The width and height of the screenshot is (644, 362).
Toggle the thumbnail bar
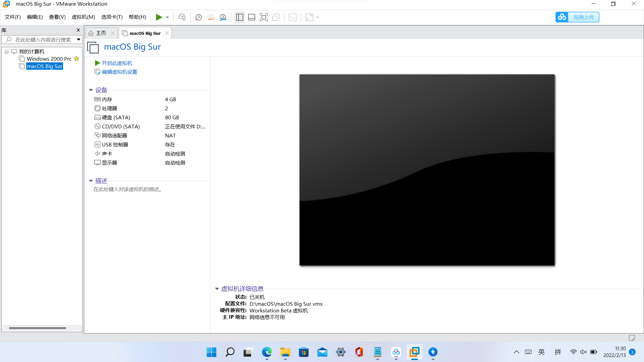[252, 17]
